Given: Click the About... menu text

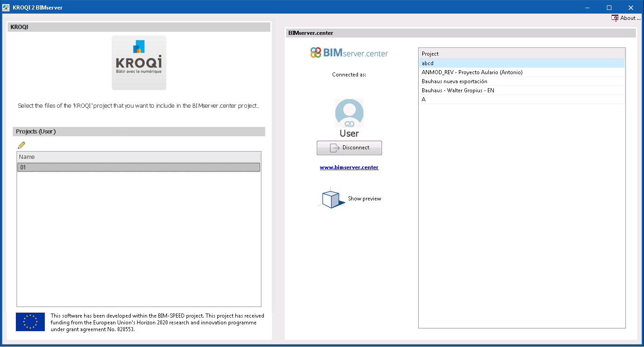Looking at the screenshot, I should pyautogui.click(x=630, y=18).
